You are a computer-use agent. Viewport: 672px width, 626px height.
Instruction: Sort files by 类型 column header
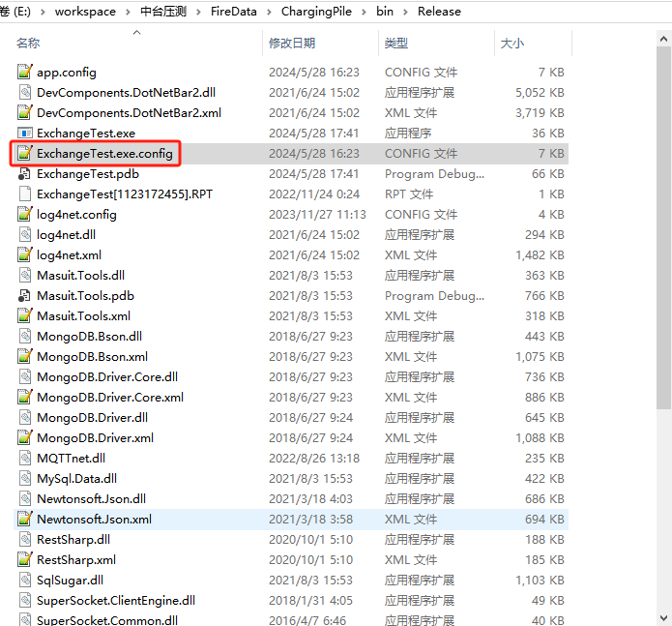pyautogui.click(x=396, y=44)
